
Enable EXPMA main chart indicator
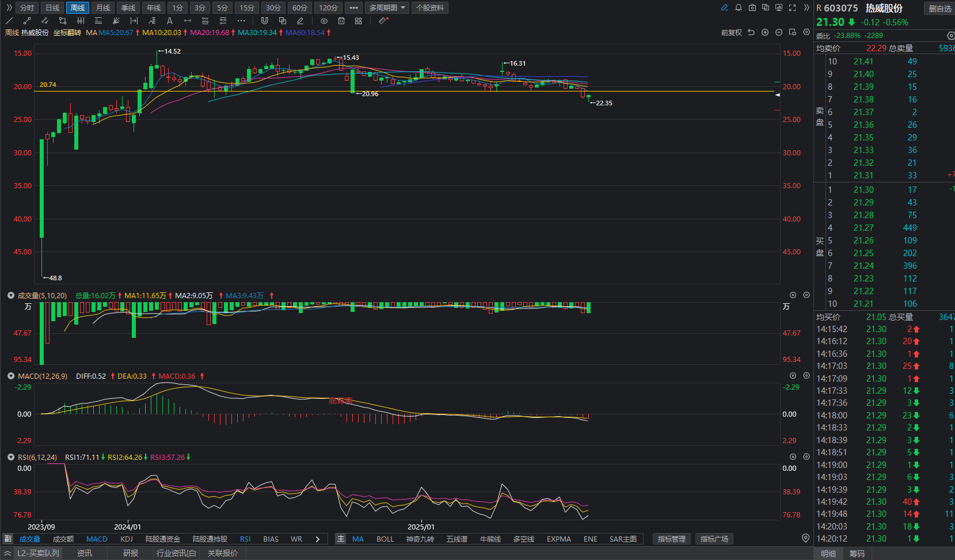559,539
